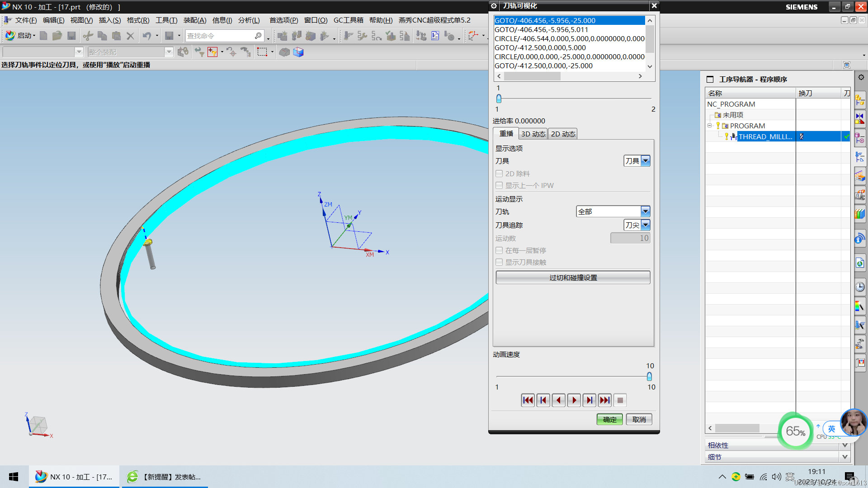Open the 插入(S) menu
Screen dimensions: 868x488
pyautogui.click(x=110, y=20)
